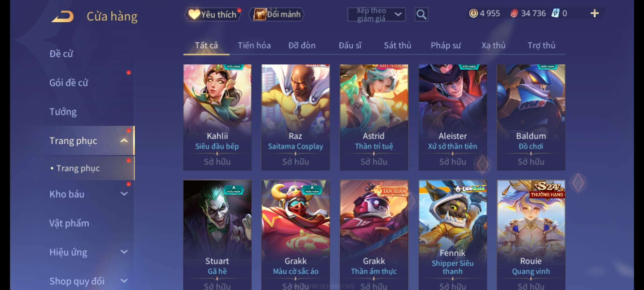Expand the Shop quy đổi section

click(x=124, y=281)
